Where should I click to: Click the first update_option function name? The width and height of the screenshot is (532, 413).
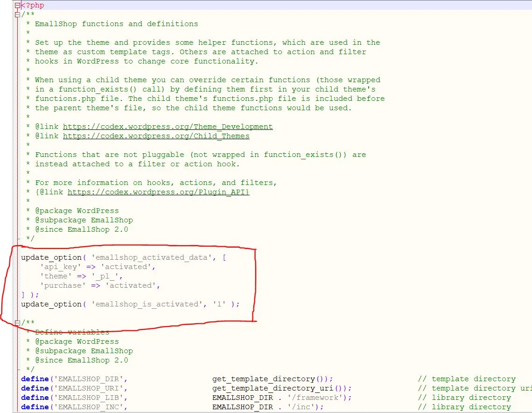pyautogui.click(x=44, y=257)
